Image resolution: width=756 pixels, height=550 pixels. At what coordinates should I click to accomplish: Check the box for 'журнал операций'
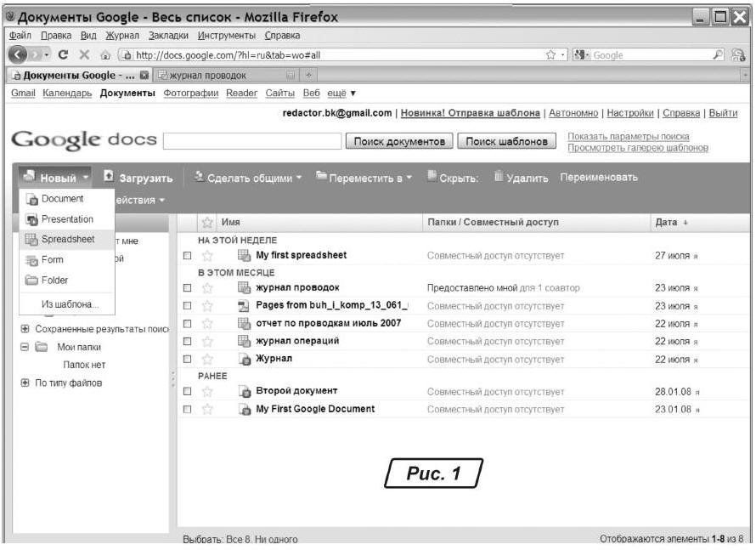pyautogui.click(x=187, y=342)
